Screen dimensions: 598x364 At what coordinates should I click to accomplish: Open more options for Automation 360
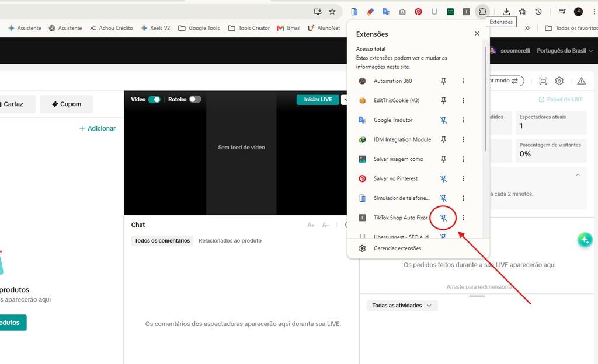463,80
